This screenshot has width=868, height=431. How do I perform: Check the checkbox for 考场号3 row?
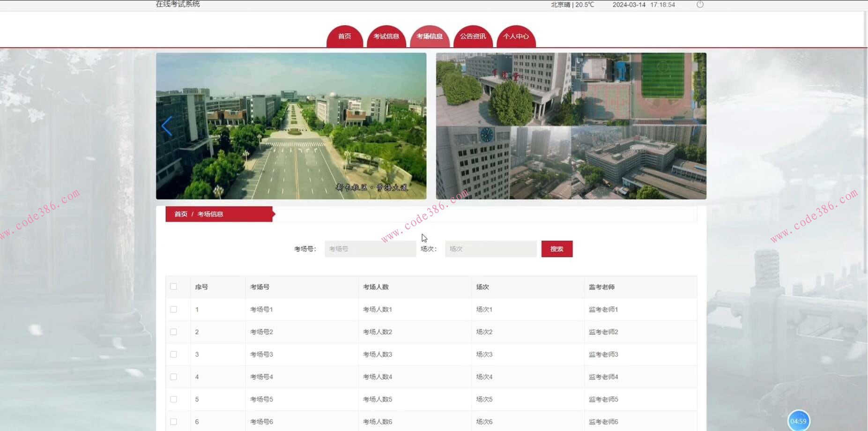(174, 354)
